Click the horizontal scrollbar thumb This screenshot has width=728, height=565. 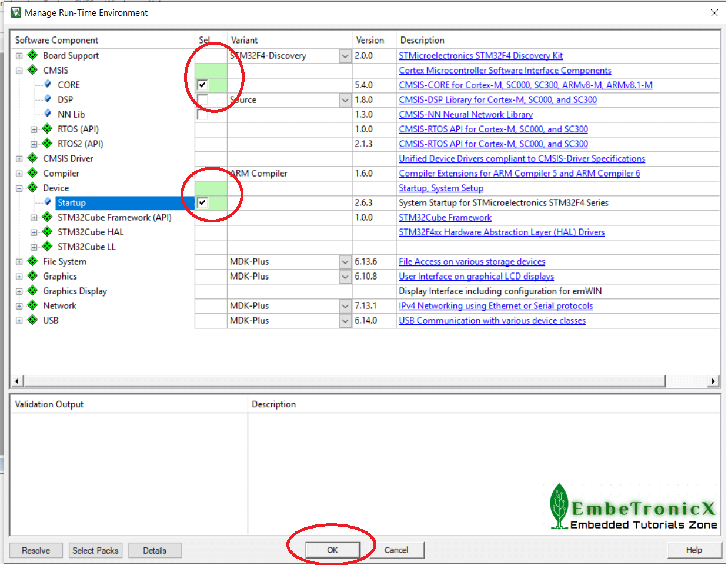(344, 381)
